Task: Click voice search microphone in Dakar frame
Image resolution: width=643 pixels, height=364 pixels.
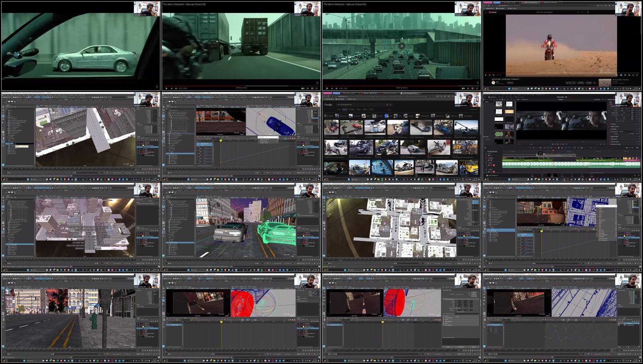Action: [588, 12]
